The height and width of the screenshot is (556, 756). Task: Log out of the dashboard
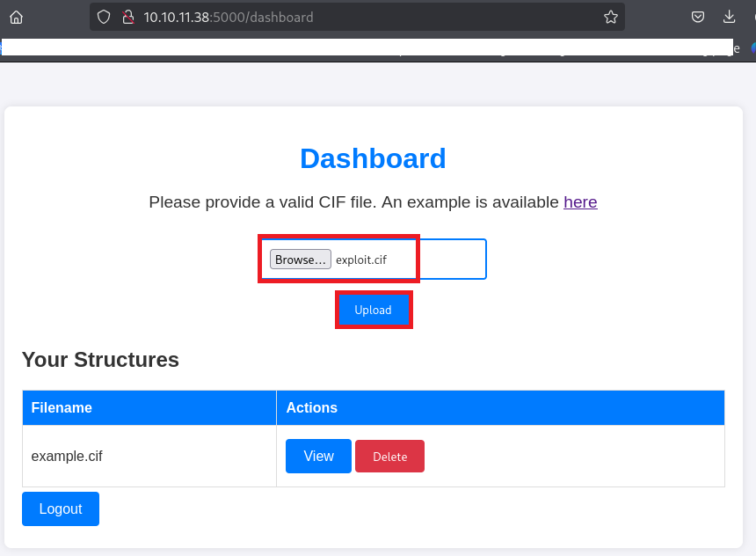click(x=61, y=509)
